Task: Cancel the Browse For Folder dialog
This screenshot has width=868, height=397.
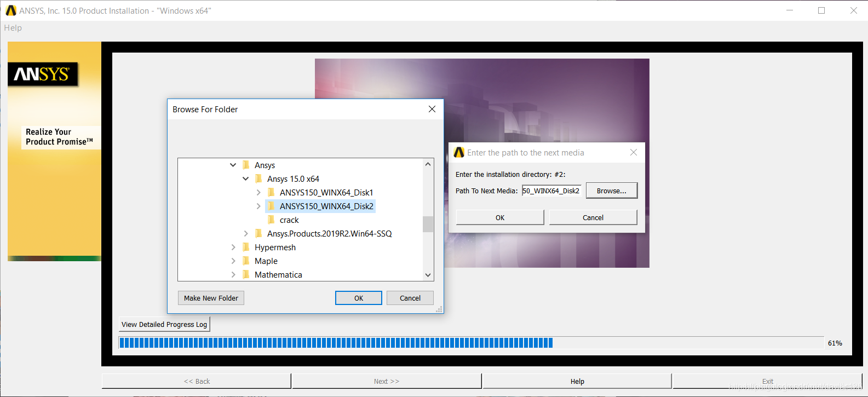Action: click(x=410, y=298)
